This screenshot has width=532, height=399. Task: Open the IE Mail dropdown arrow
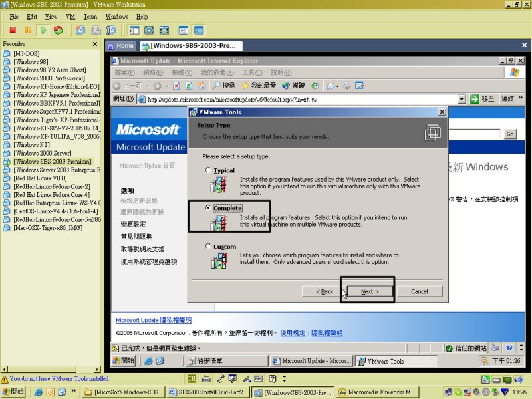click(338, 86)
